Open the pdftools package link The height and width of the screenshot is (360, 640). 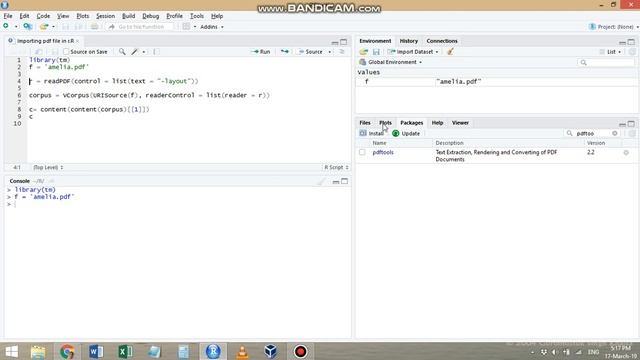pos(383,152)
